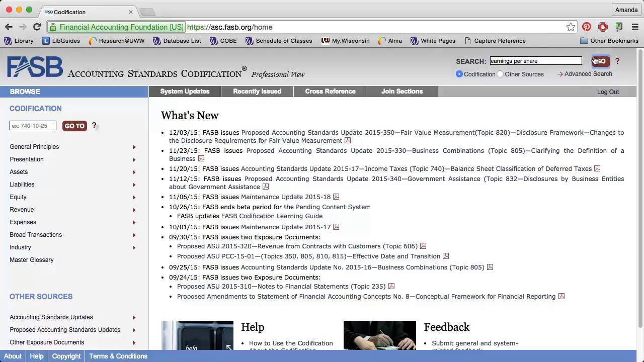Click the Pinterest extension icon
The height and width of the screenshot is (362, 644).
click(587, 27)
